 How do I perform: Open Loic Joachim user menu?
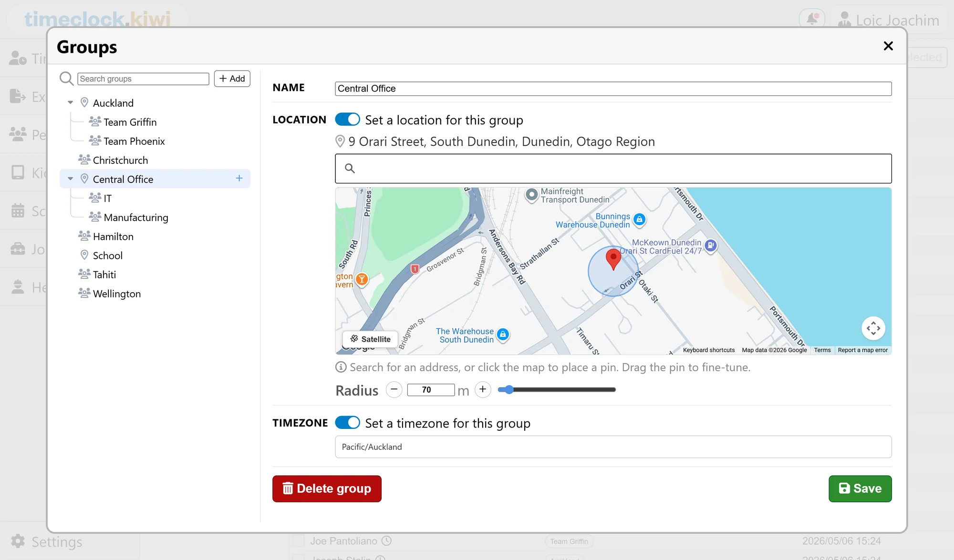[x=889, y=20]
